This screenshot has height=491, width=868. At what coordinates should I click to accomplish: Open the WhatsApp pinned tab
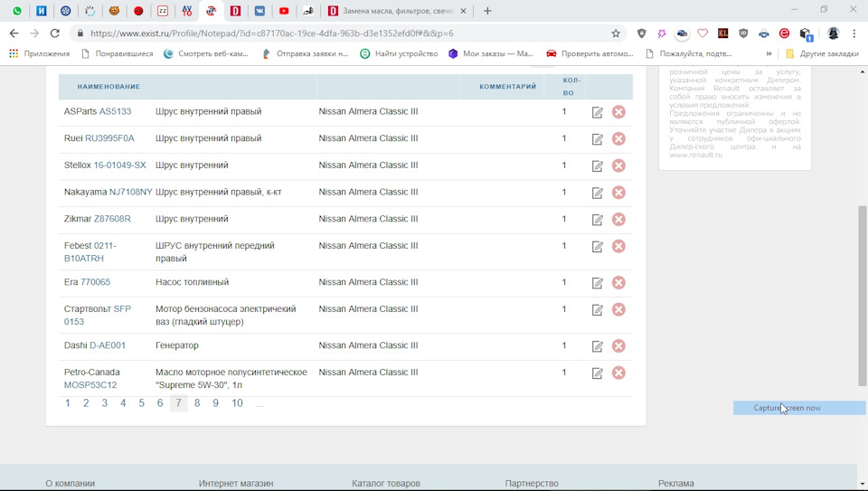click(x=17, y=11)
